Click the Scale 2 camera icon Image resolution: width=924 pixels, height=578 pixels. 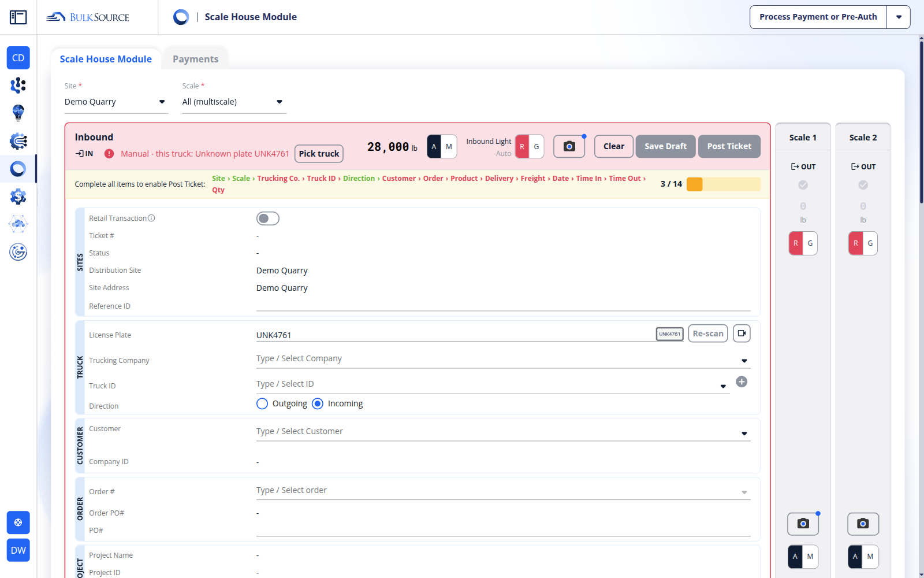(x=863, y=524)
